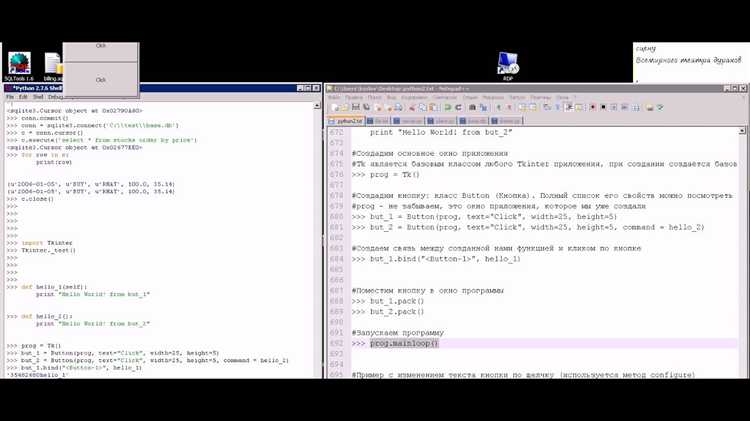Image resolution: width=750 pixels, height=421 pixels.
Task: Click the upper Click button in Tk window
Action: click(x=100, y=46)
